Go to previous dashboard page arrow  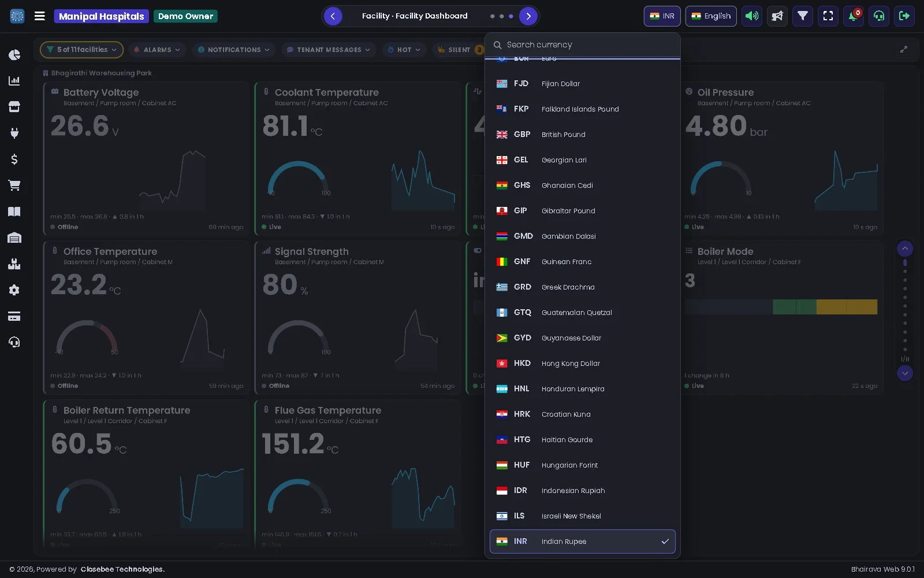pos(333,16)
